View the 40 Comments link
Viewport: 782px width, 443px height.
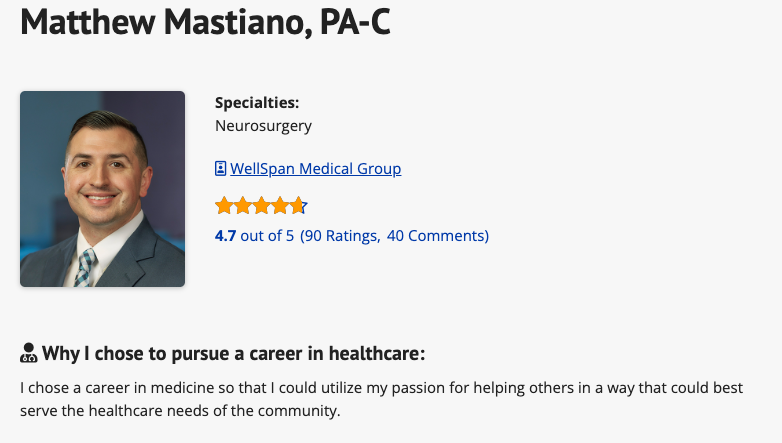tap(438, 235)
